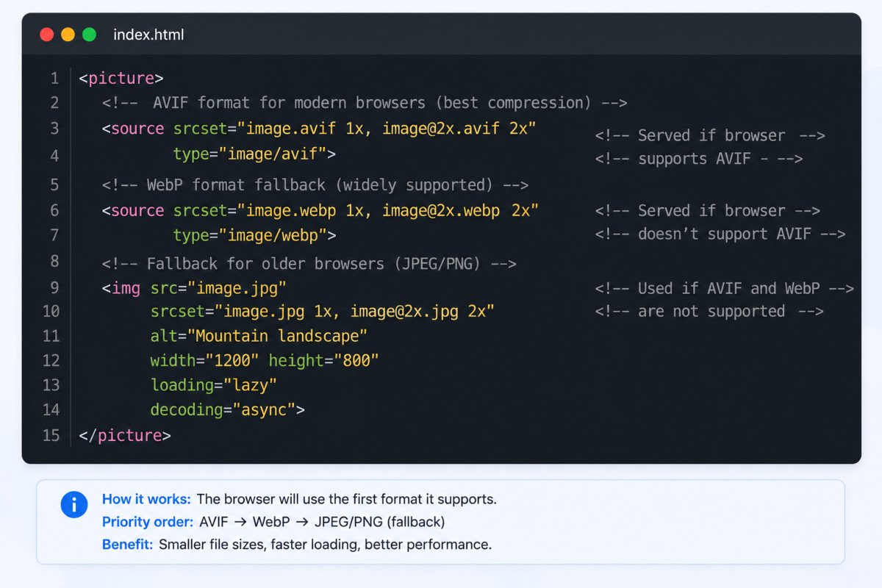Click the 'are not supported' side comment

pos(709,311)
